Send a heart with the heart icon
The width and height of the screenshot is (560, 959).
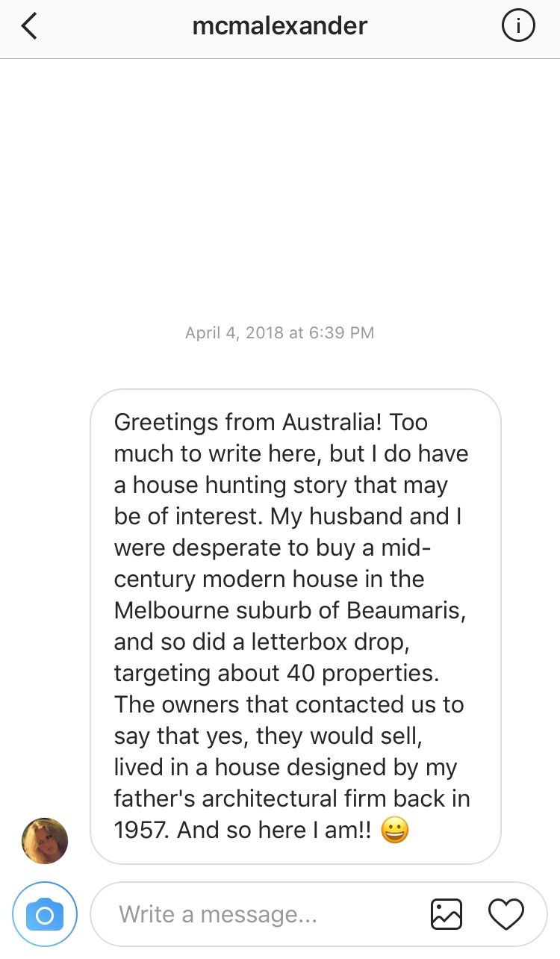click(506, 914)
